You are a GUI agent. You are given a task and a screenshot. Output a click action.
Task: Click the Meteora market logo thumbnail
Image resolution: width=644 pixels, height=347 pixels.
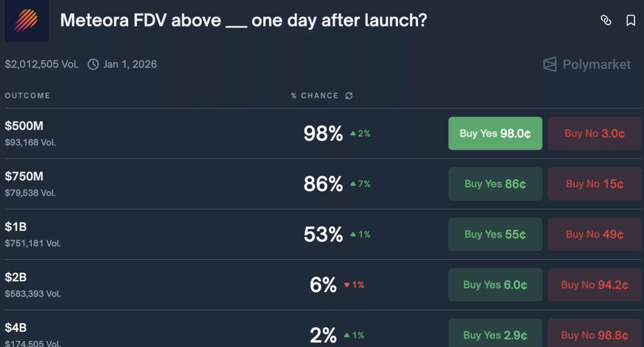[x=27, y=21]
